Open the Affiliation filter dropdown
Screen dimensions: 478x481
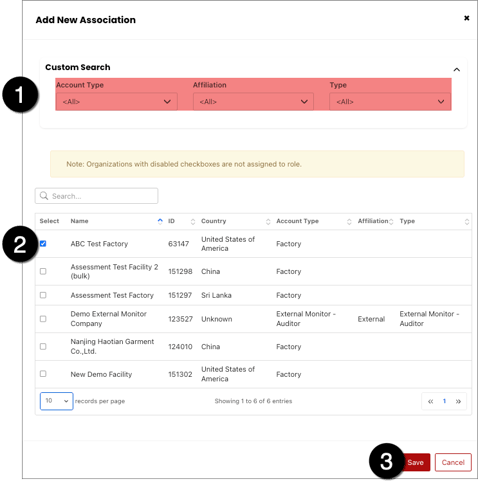[x=253, y=102]
